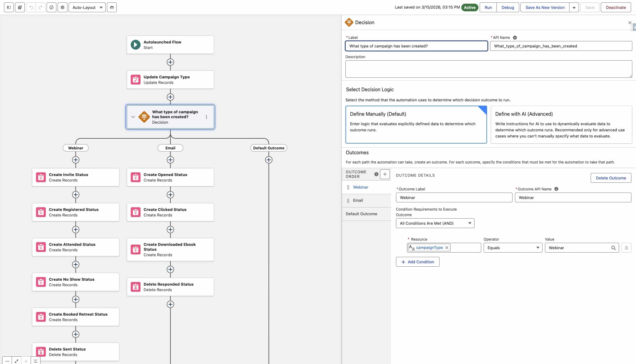Click the Delete Outcome button
This screenshot has height=364, width=636.
pyautogui.click(x=611, y=178)
